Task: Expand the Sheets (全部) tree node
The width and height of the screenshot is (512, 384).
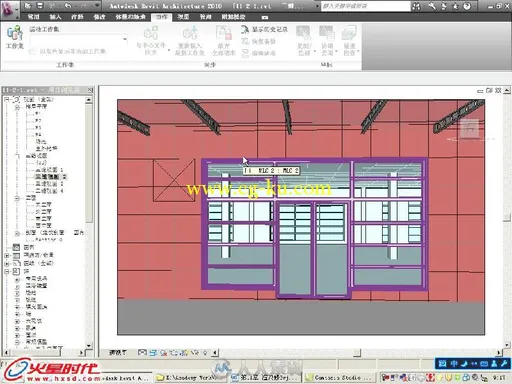Action: 7,263
